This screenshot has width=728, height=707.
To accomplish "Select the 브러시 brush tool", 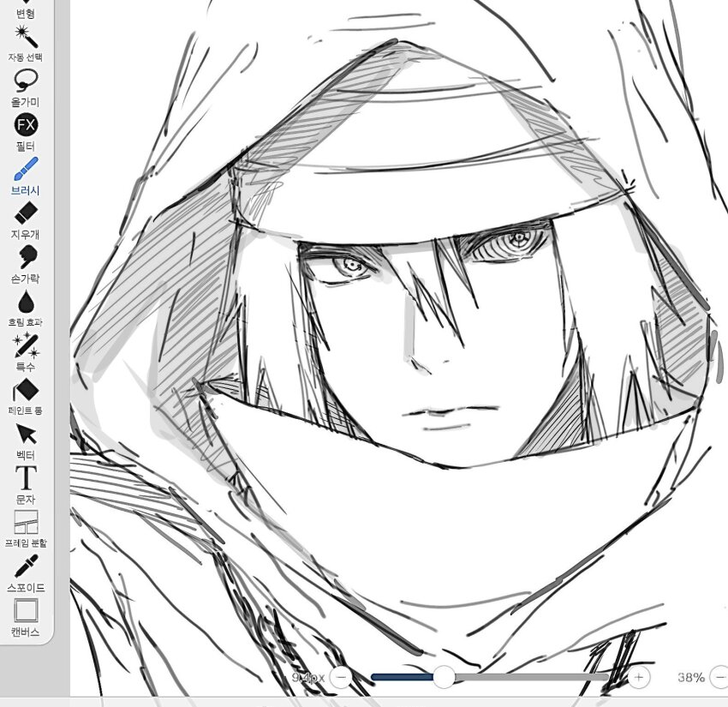I will [x=26, y=176].
